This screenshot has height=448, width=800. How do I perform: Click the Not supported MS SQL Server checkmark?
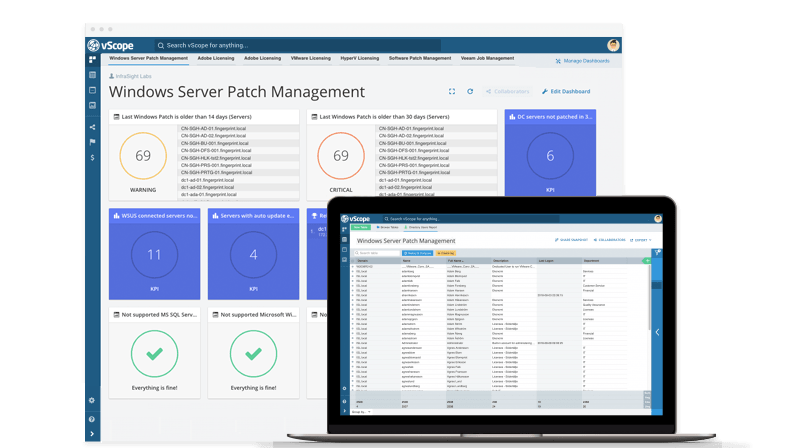tap(154, 354)
